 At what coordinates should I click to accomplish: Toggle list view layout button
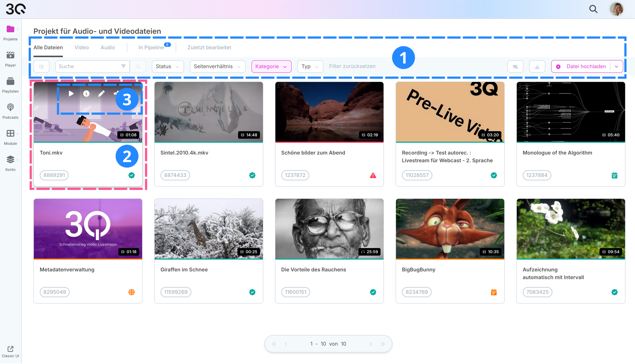(42, 66)
